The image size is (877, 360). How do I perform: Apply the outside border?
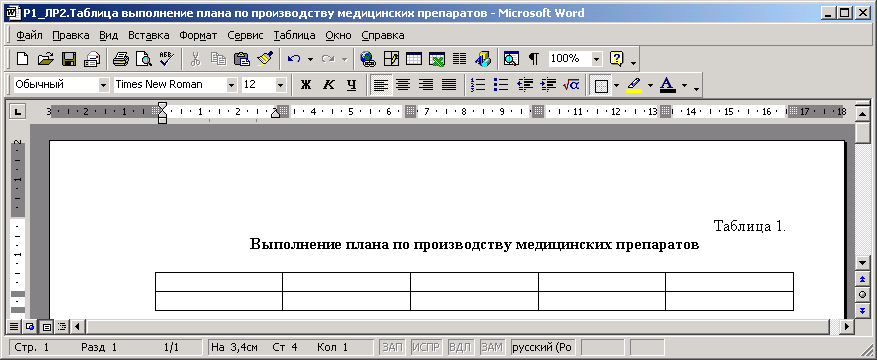(x=601, y=85)
